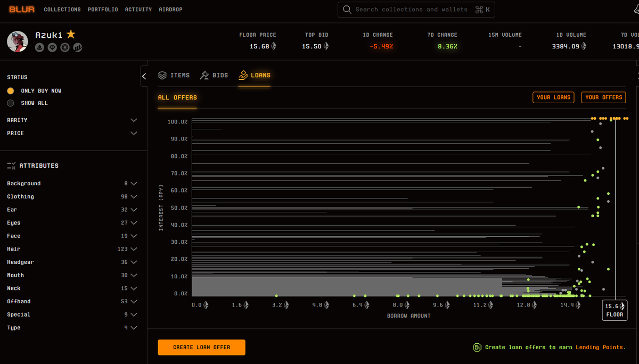Screen dimensions: 639x364
Task: Click the 8.0 ETH x-axis label
Action: [x=402, y=305]
